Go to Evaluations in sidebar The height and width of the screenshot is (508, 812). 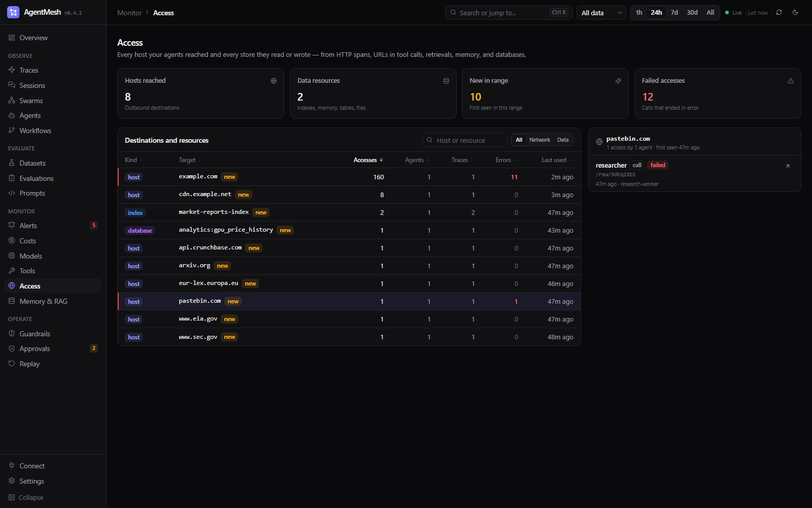pos(53,178)
